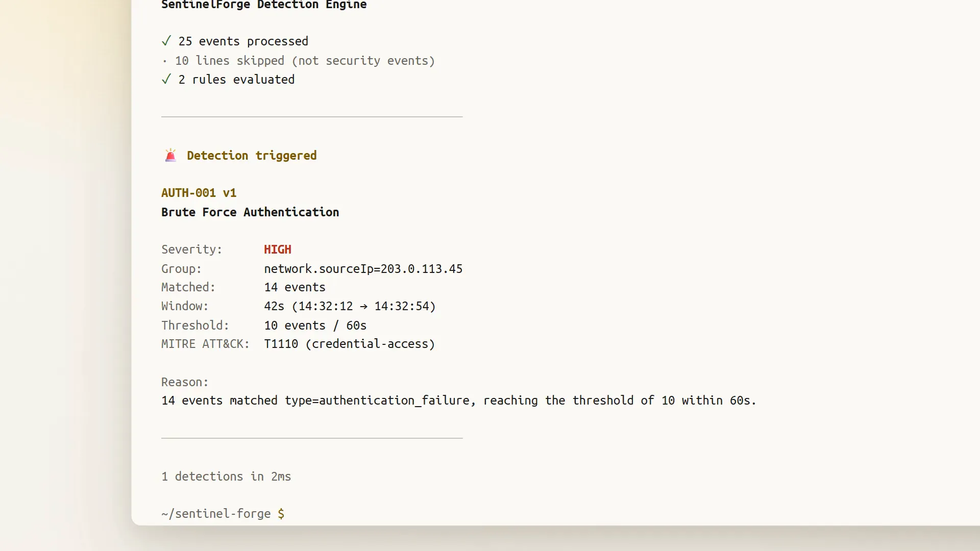Viewport: 980px width, 551px height.
Task: Click the 10 lines skipped message
Action: click(x=305, y=61)
